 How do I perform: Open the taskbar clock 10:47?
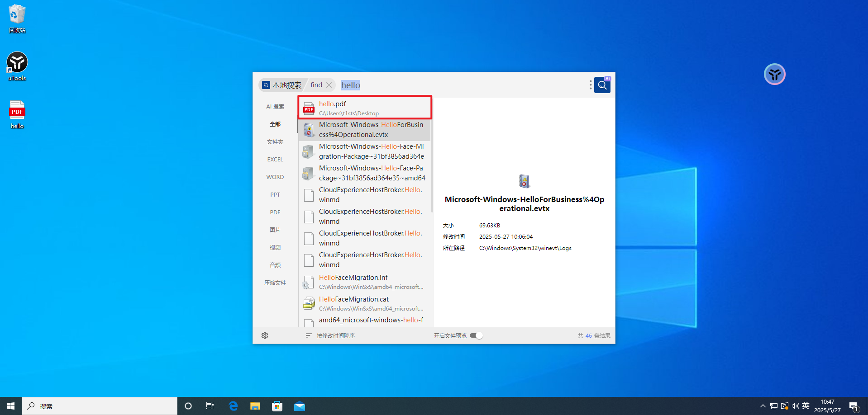click(x=827, y=406)
